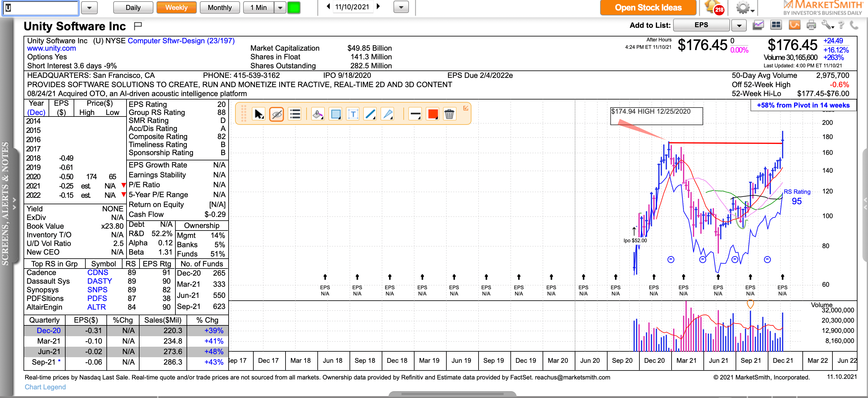Click the 2021 estimate red down arrow
Image resolution: width=868 pixels, height=398 pixels.
[x=123, y=185]
